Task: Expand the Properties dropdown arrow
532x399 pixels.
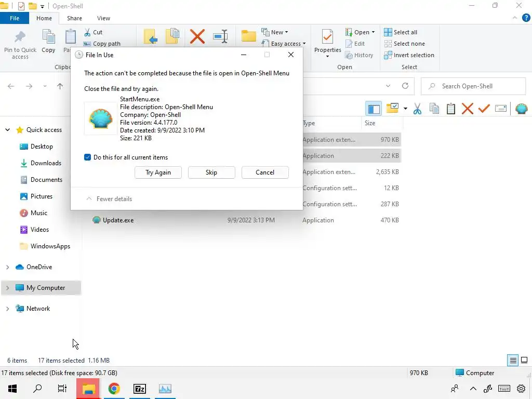Action: (327, 56)
